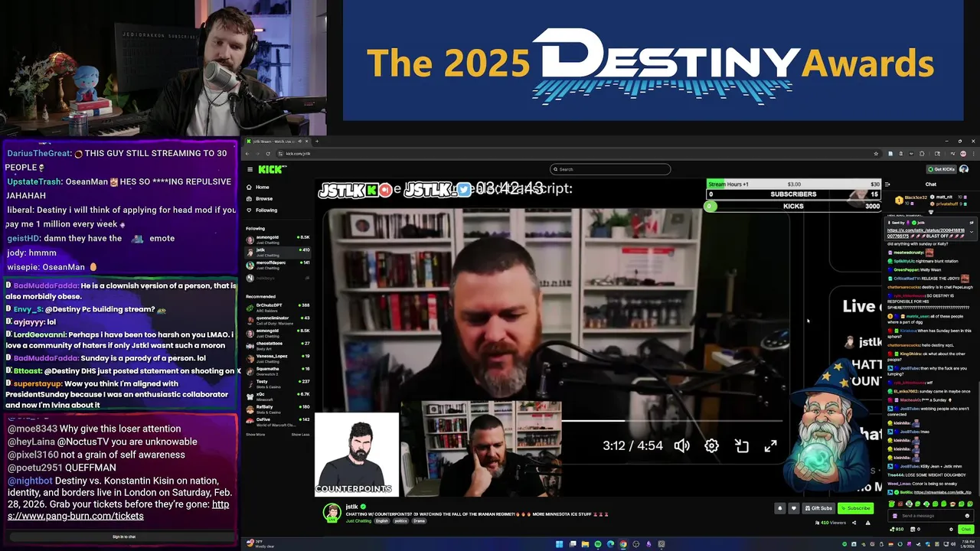Select the Drama tag
This screenshot has width=980, height=551.
(419, 521)
